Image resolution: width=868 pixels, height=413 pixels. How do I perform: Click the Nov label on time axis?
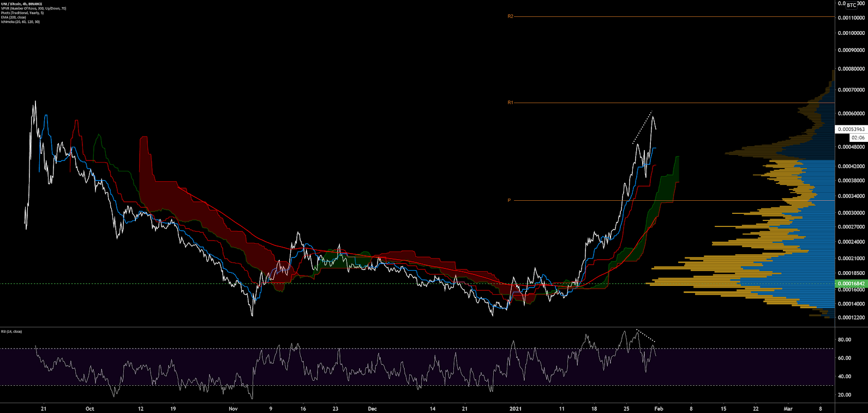pyautogui.click(x=233, y=409)
